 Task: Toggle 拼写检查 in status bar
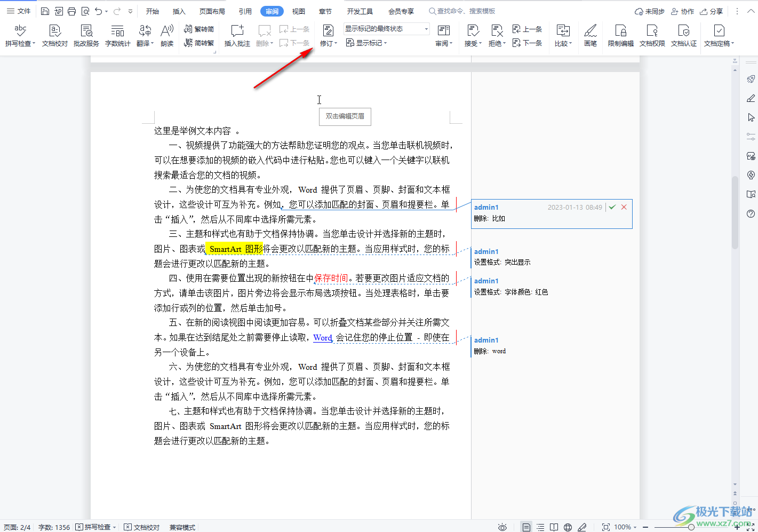(95, 527)
